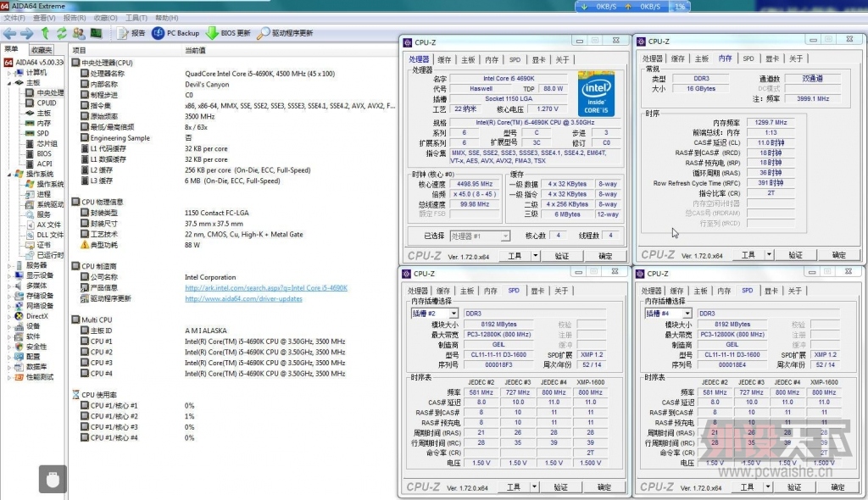
Task: Open 驱动程序更新 from the toolbar
Action: (285, 33)
